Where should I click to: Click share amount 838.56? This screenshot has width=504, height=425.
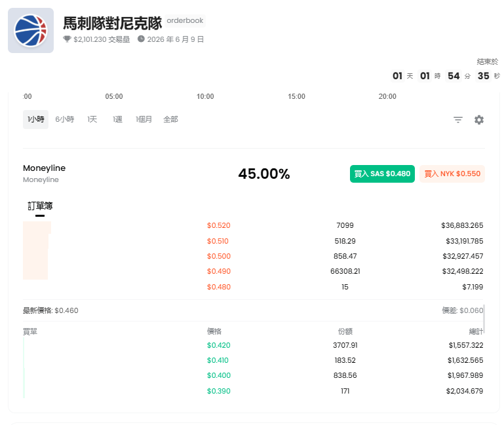345,375
